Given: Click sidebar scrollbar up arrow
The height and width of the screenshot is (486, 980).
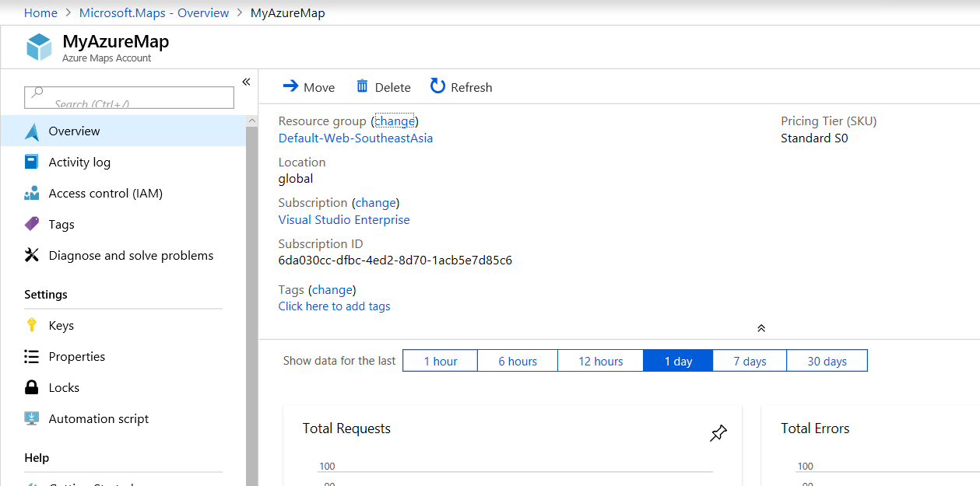Looking at the screenshot, I should (x=251, y=121).
